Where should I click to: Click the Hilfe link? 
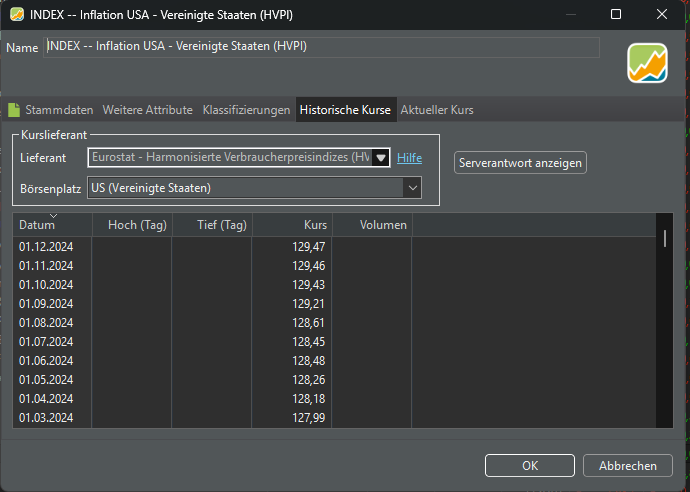(409, 158)
